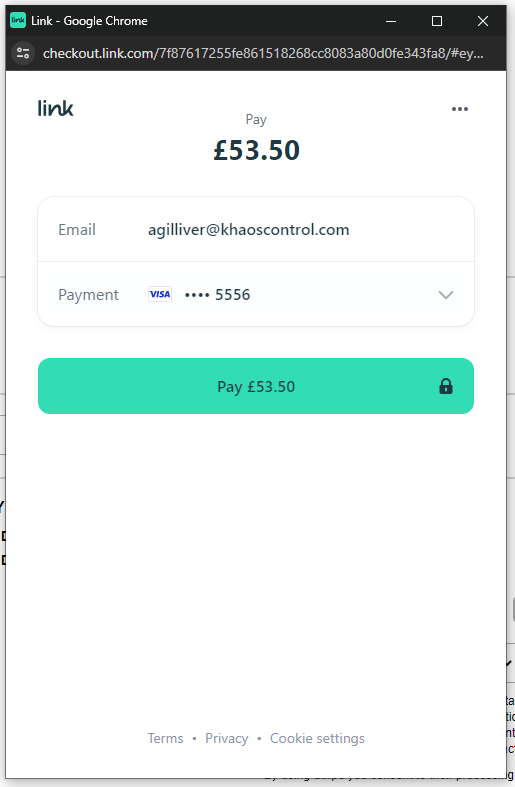Click the checkout.link.com URL in address bar
The height and width of the screenshot is (787, 515).
click(x=263, y=53)
